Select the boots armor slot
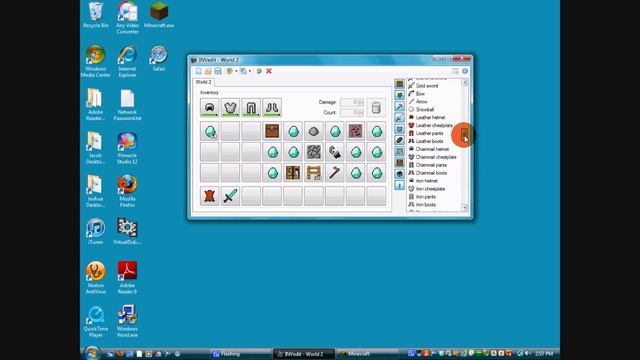640x360 pixels. point(272,108)
